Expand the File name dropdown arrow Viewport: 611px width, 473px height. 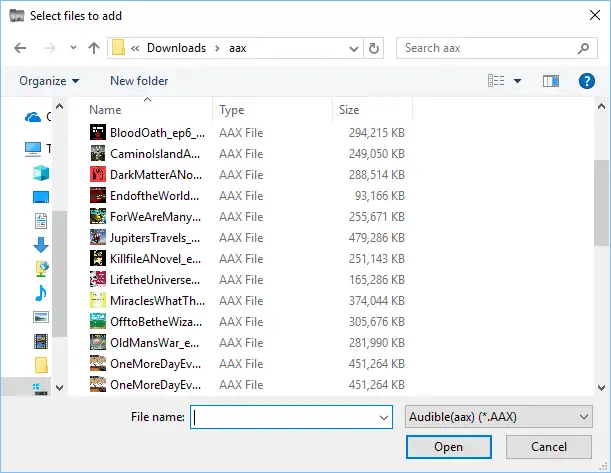[x=384, y=417]
